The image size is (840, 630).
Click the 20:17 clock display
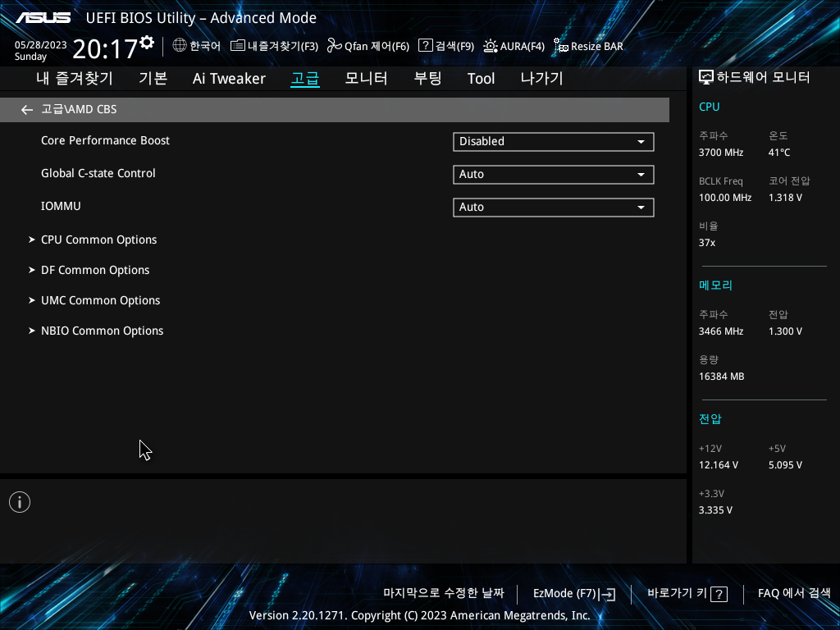pos(105,48)
